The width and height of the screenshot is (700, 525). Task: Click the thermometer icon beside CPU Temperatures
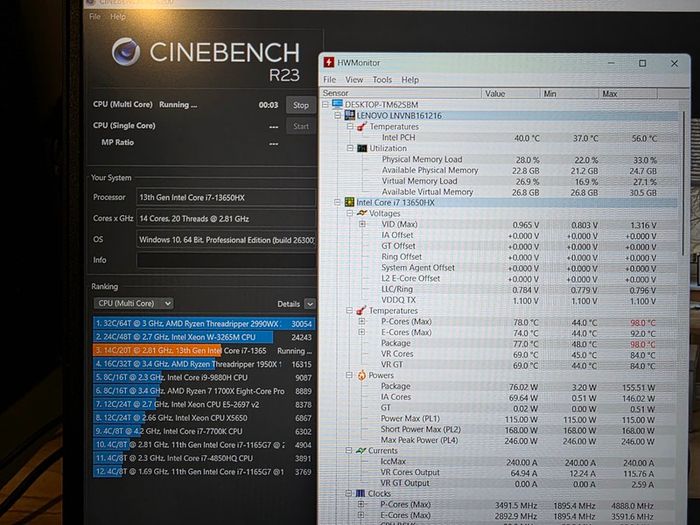[361, 311]
